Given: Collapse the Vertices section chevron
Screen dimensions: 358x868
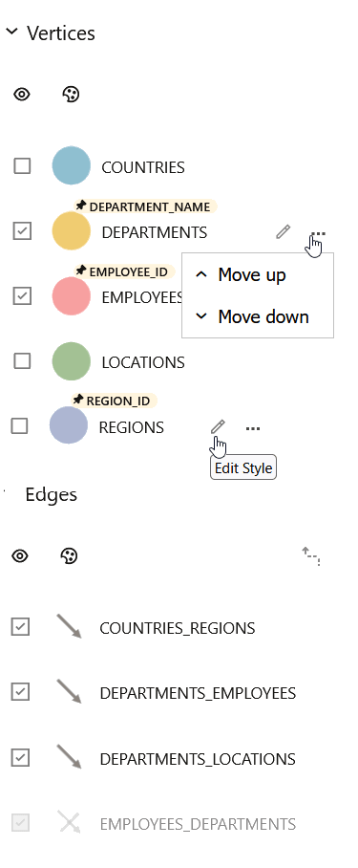Looking at the screenshot, I should pyautogui.click(x=11, y=33).
